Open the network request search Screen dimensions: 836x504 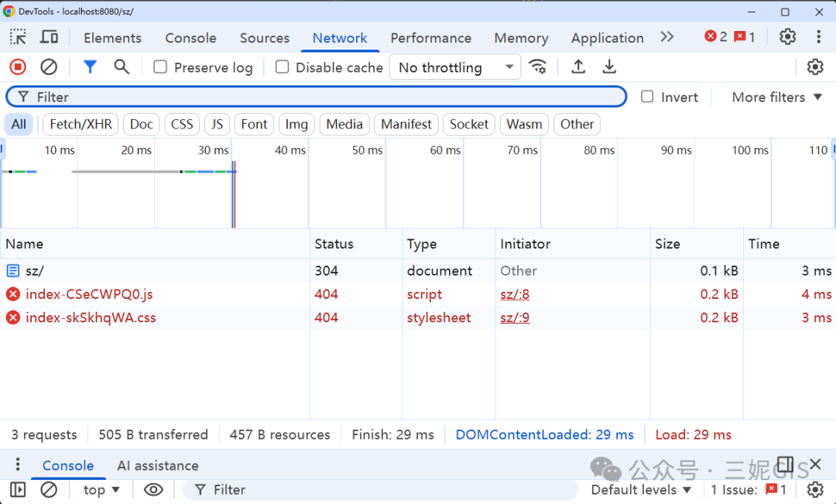(x=121, y=67)
